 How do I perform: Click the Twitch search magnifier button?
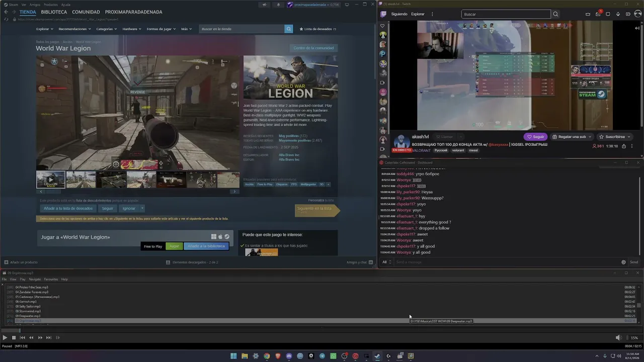pyautogui.click(x=555, y=14)
